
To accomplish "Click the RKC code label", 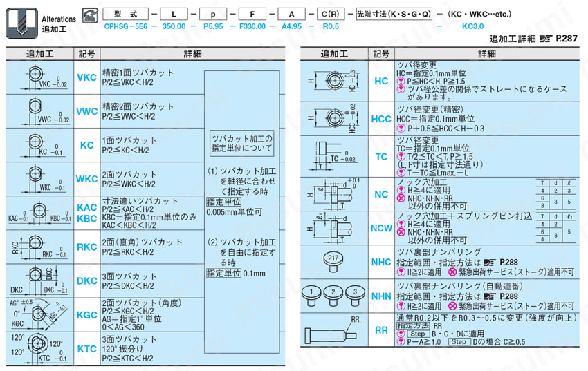I will coord(87,247).
